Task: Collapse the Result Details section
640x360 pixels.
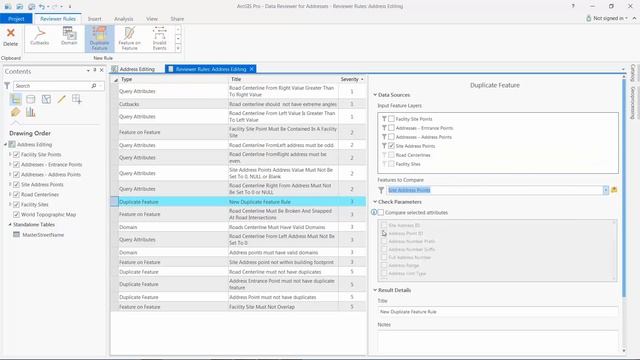Action: pos(375,290)
